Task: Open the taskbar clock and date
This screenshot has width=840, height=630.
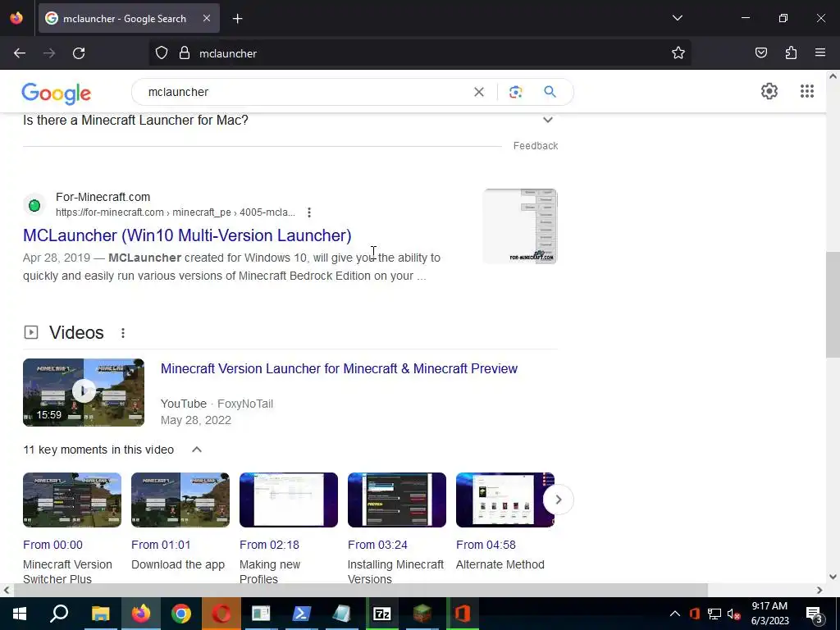Action: 769,614
